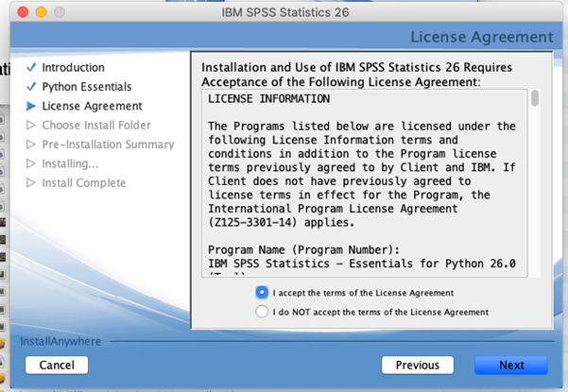
Task: Select the Choose Install Folder step label
Action: 96,126
